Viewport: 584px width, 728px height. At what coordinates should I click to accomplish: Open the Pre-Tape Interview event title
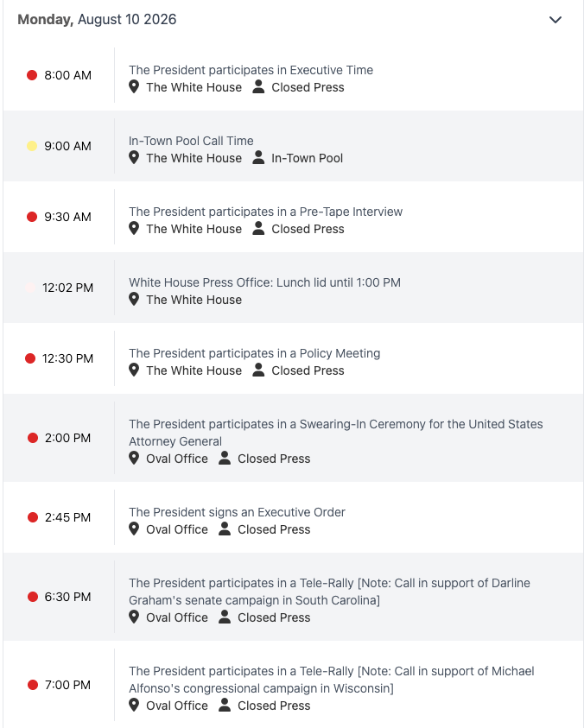265,212
